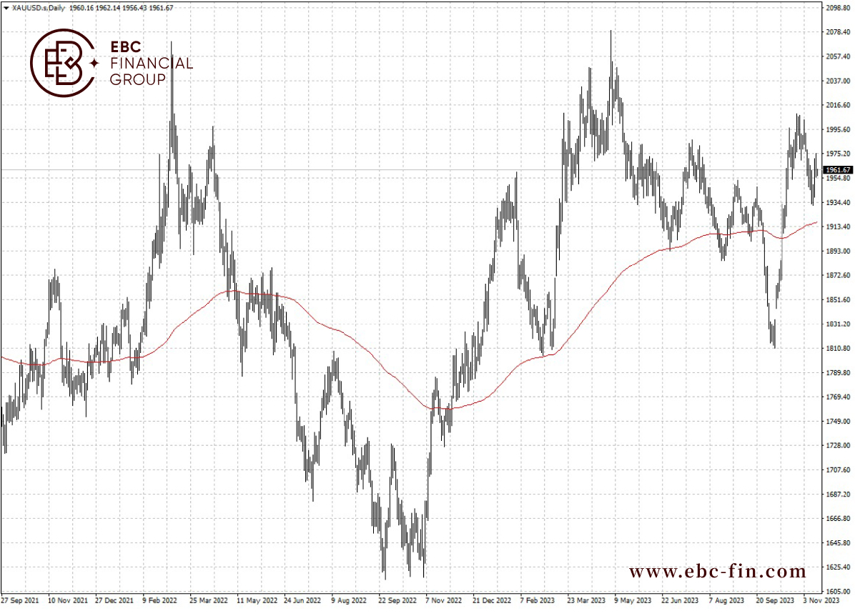Select the 1707.60 price axis label
This screenshot has height=616, width=855.
point(838,470)
